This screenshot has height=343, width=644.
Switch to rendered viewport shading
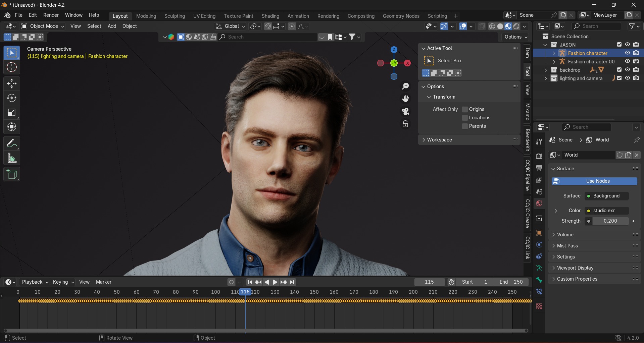[516, 26]
